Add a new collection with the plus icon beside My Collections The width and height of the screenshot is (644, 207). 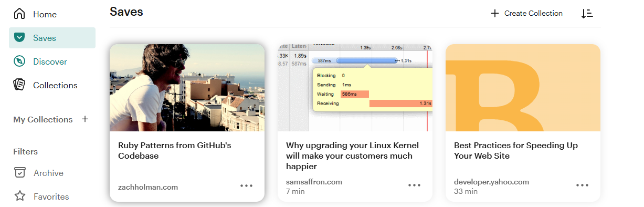click(x=85, y=119)
